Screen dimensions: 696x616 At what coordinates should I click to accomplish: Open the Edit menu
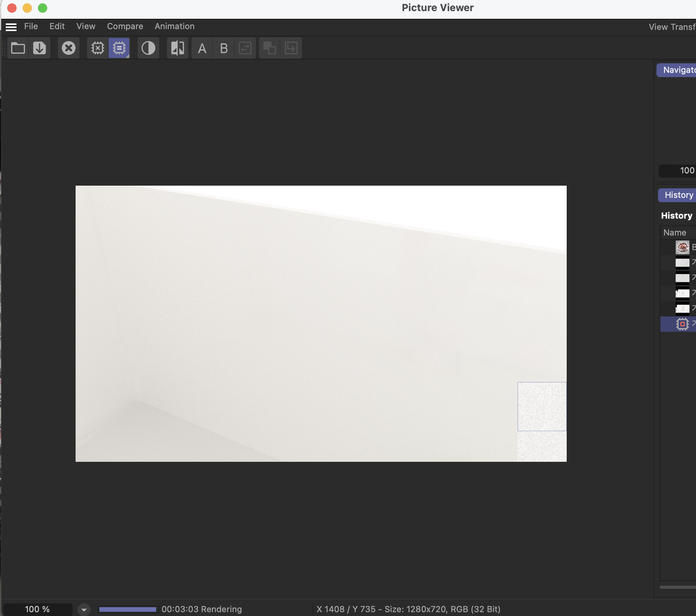[x=57, y=26]
